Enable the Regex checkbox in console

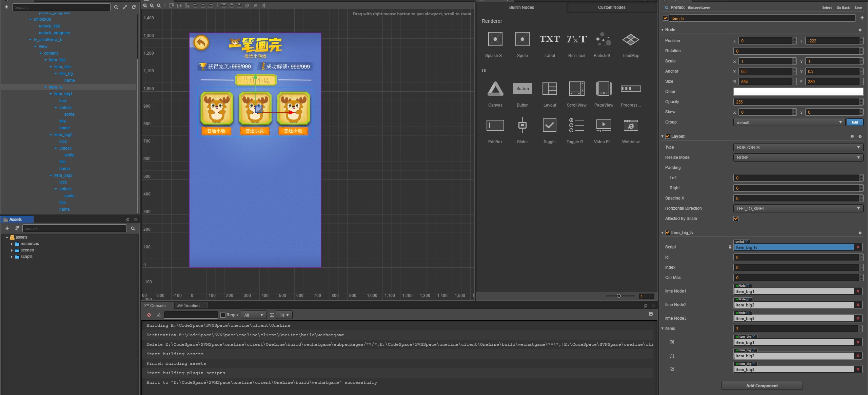click(x=223, y=315)
